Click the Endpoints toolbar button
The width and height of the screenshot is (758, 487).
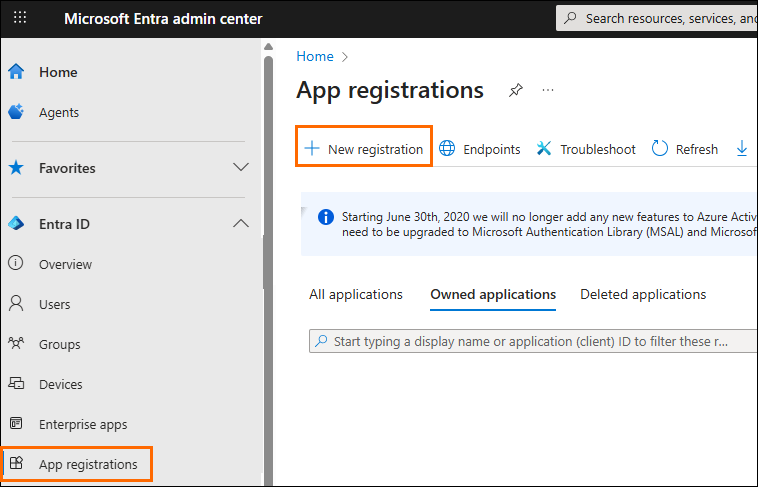pyautogui.click(x=480, y=148)
